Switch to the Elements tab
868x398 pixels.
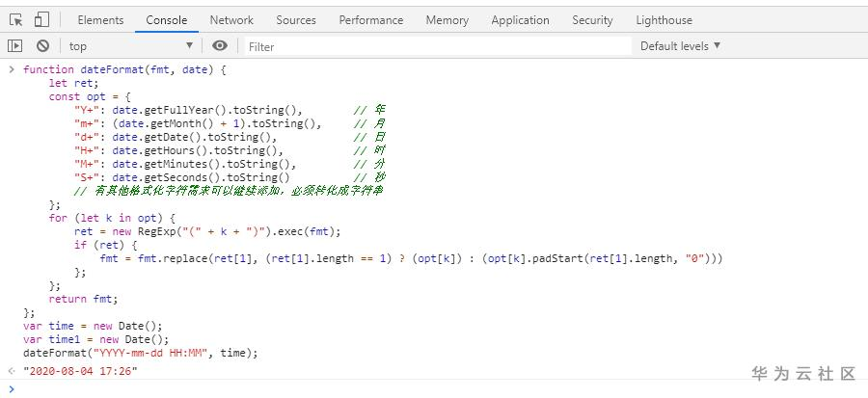point(100,19)
